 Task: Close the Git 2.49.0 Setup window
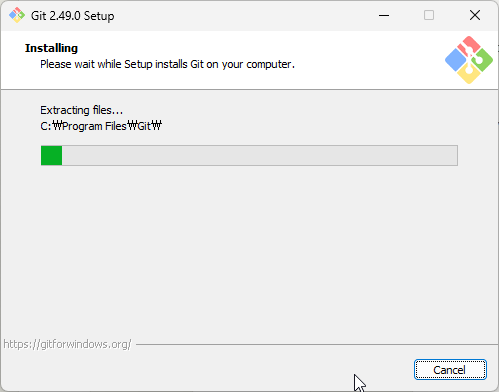point(475,15)
